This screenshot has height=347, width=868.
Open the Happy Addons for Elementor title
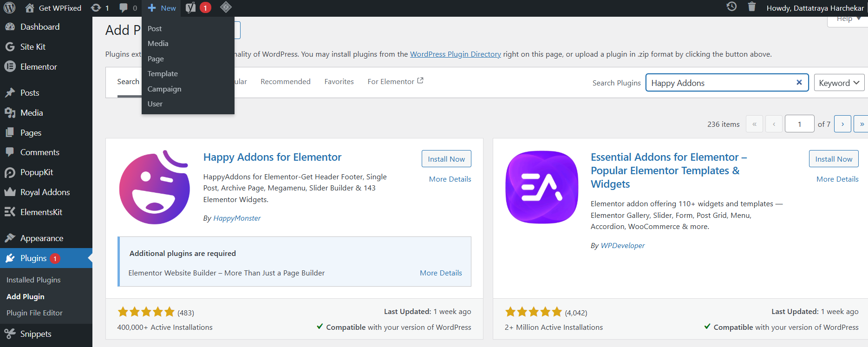(x=272, y=157)
